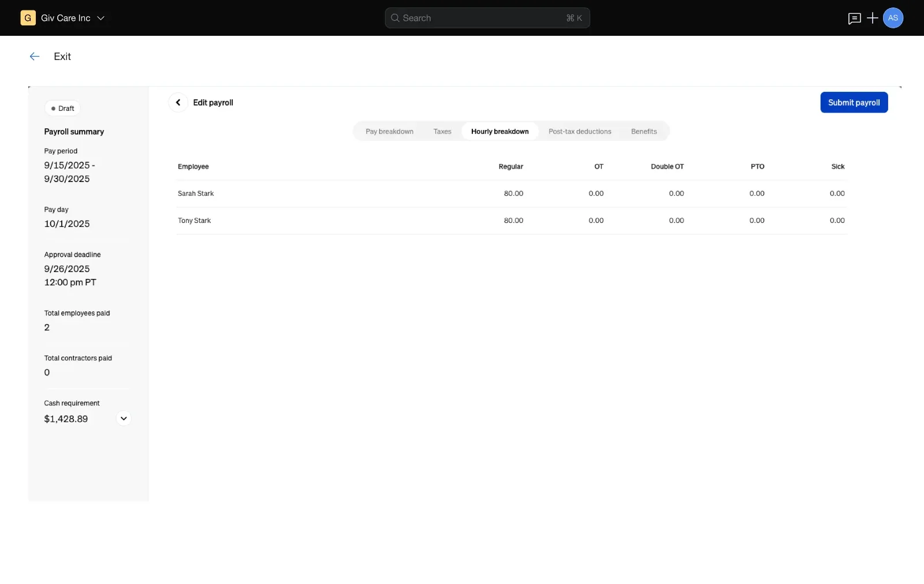Click the Search input field
The image size is (924, 584).
[487, 18]
